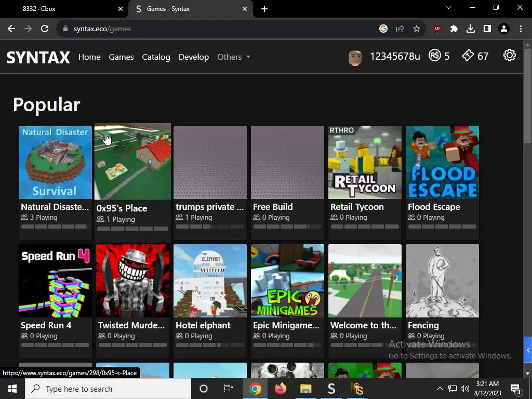Screen dimensions: 532x399
Task: Click the Windows taskbar search box
Action: (108, 389)
